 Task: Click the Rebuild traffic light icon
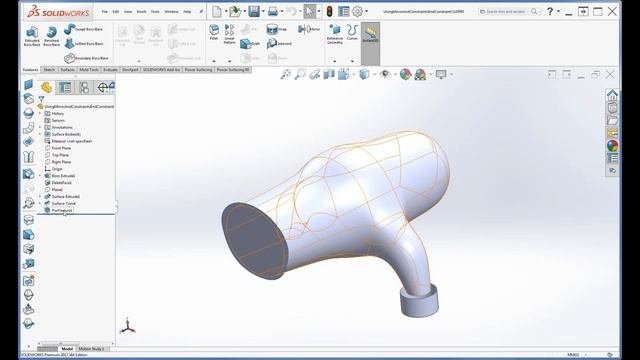click(329, 11)
